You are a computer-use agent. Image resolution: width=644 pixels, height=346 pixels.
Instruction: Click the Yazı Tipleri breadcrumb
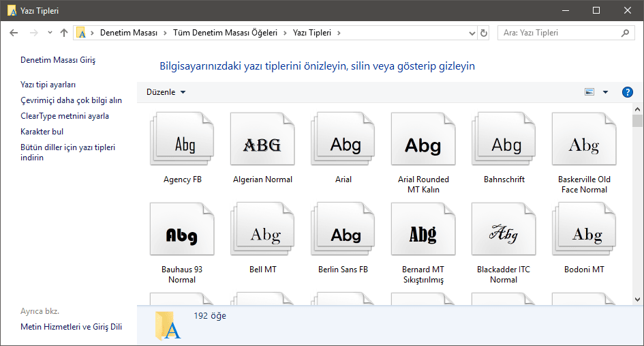(311, 33)
